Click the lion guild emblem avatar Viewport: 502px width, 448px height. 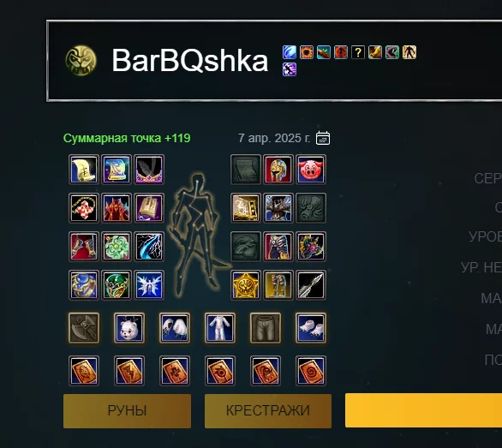pyautogui.click(x=81, y=61)
